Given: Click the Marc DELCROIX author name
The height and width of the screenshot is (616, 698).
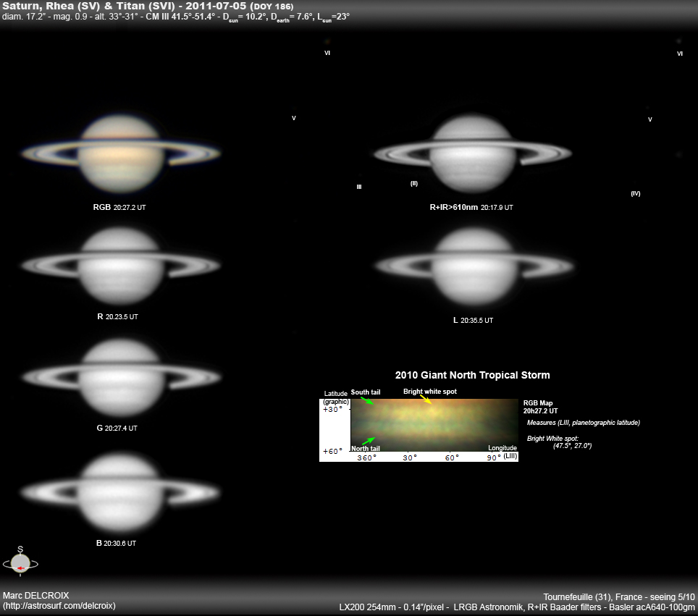Looking at the screenshot, I should tap(36, 596).
